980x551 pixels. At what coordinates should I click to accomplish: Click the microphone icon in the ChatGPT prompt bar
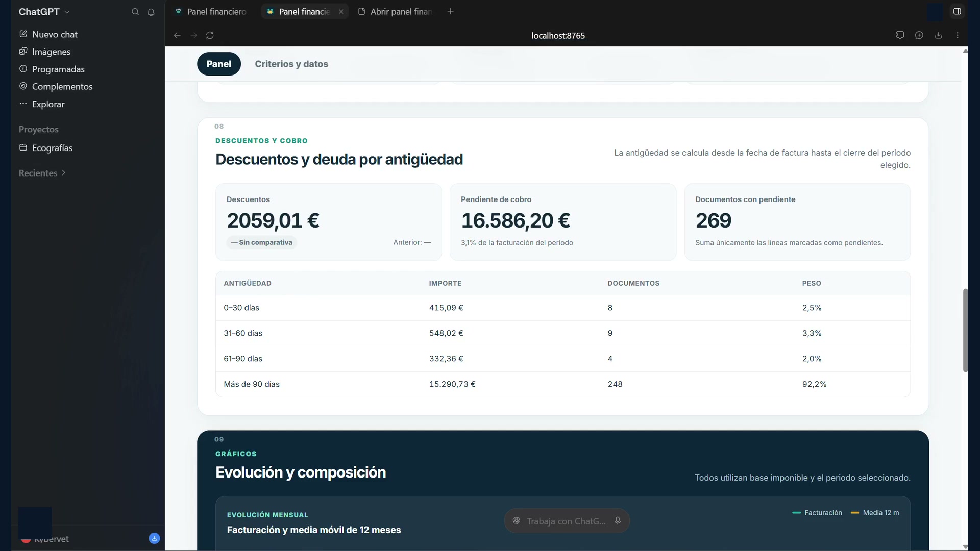[x=618, y=521]
